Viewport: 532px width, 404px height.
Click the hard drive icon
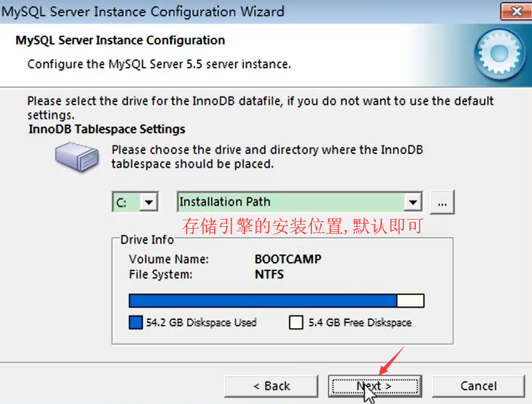[x=78, y=157]
